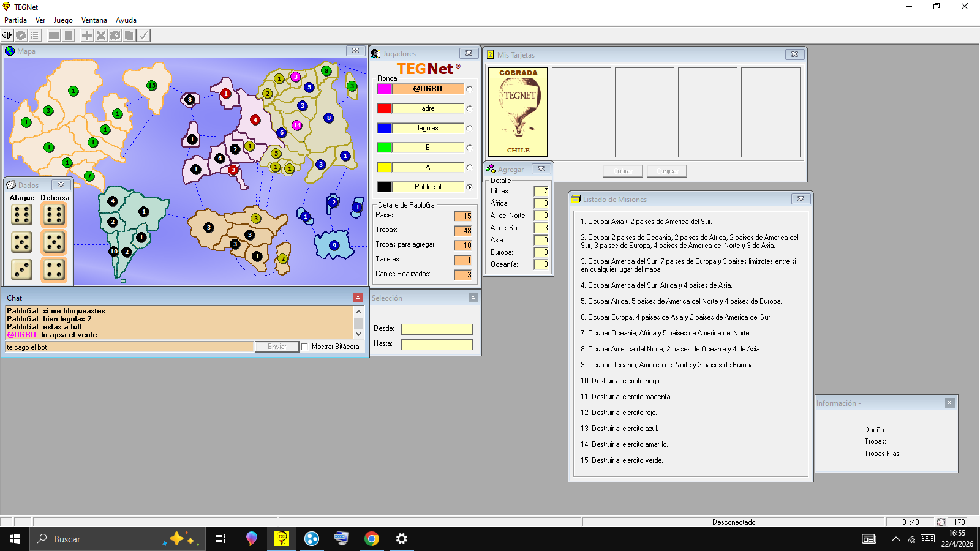The image size is (980, 551).
Task: Click the bulleted list toolbar icon
Action: pyautogui.click(x=35, y=36)
